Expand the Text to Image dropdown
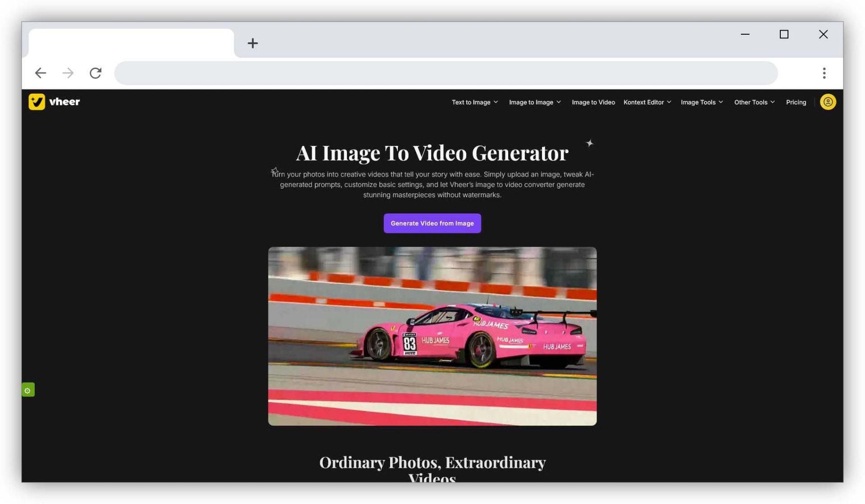This screenshot has height=504, width=865. pyautogui.click(x=475, y=102)
